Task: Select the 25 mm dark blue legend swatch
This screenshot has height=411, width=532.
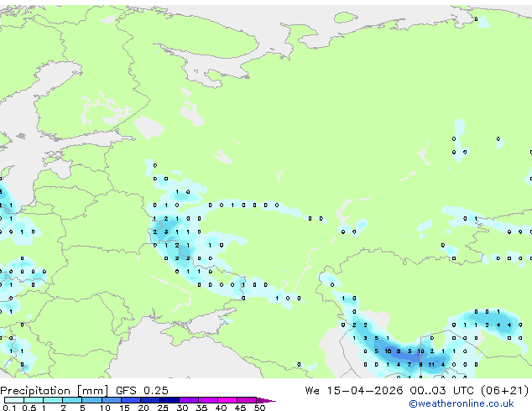Action: pyautogui.click(x=169, y=400)
